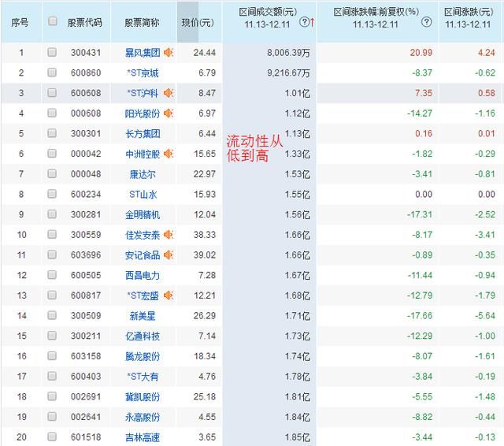The image size is (504, 446).
Task: Click speaker icon next to 佳发安泰
Action: pyautogui.click(x=169, y=235)
